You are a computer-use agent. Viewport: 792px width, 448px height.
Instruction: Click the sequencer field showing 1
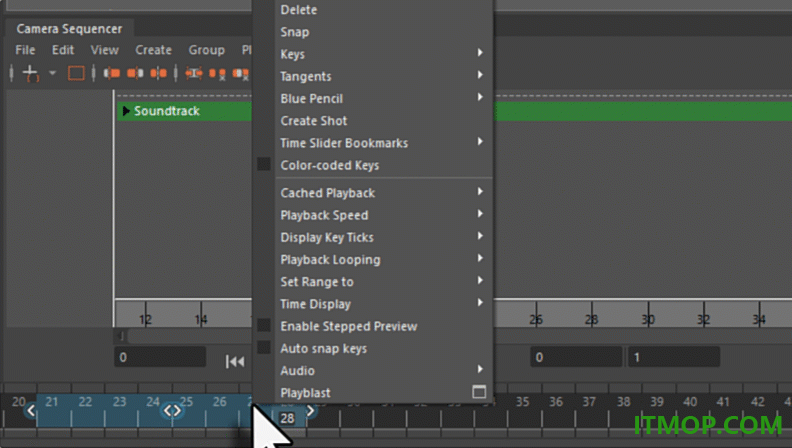point(674,357)
